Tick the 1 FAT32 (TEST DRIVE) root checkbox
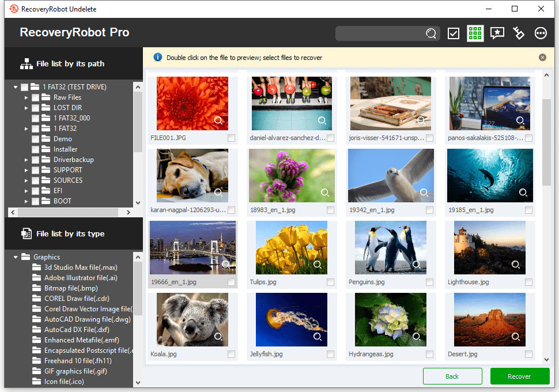559x392 pixels. (x=24, y=87)
